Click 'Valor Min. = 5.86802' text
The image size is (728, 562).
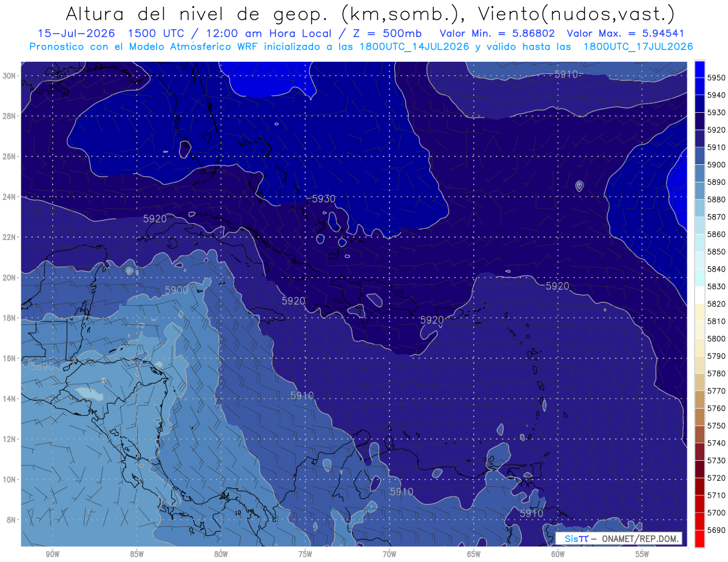click(498, 33)
